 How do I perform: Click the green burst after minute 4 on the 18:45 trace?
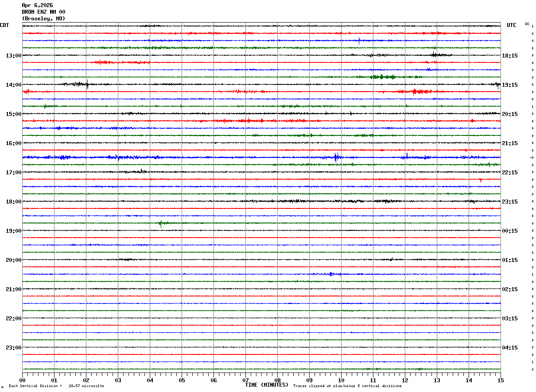point(161,223)
